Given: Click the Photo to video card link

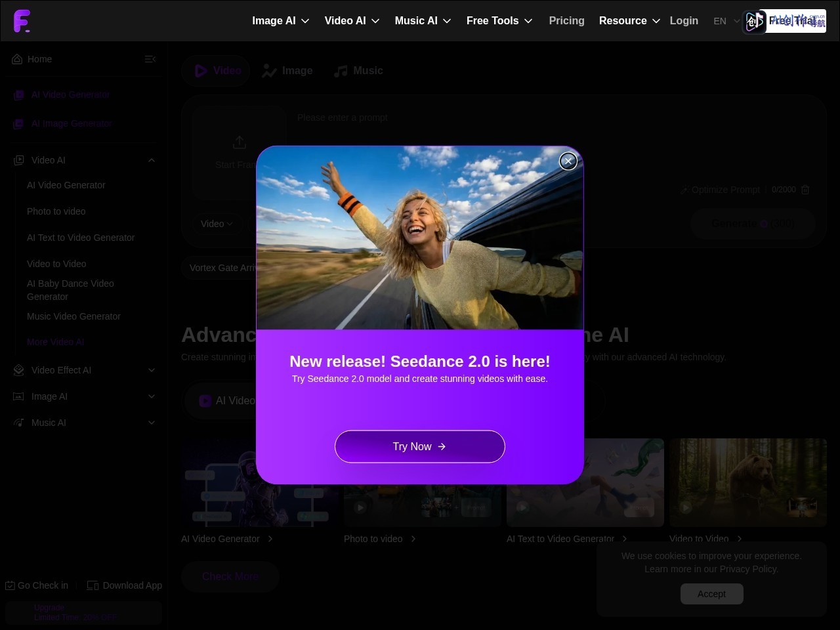Looking at the screenshot, I should click(380, 539).
